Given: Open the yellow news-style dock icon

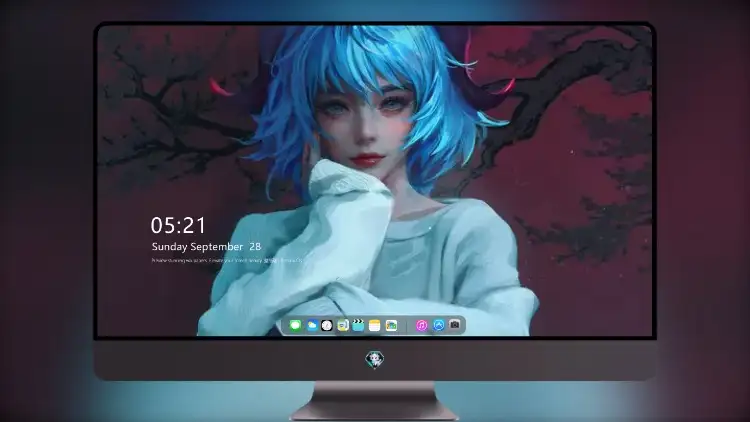Looking at the screenshot, I should tap(343, 326).
